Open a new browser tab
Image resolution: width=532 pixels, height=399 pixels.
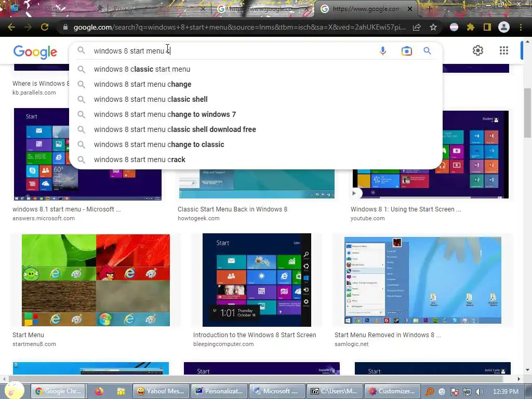(429, 9)
